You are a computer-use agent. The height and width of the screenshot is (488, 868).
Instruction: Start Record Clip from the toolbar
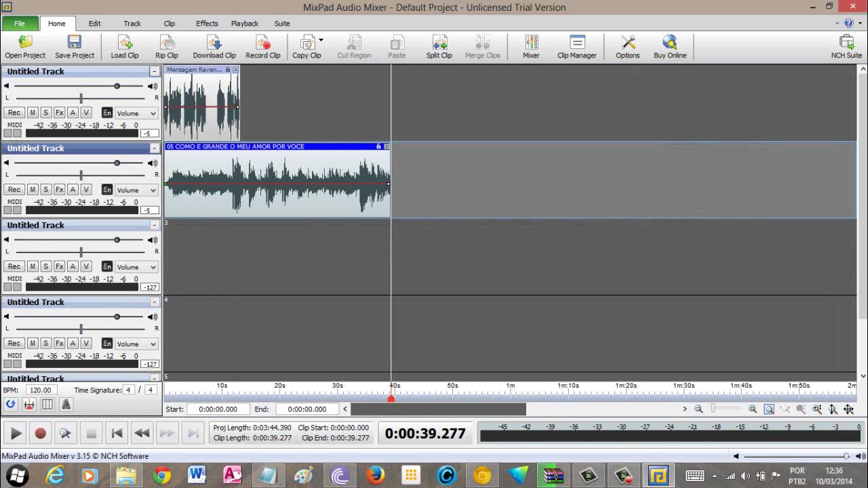coord(263,47)
